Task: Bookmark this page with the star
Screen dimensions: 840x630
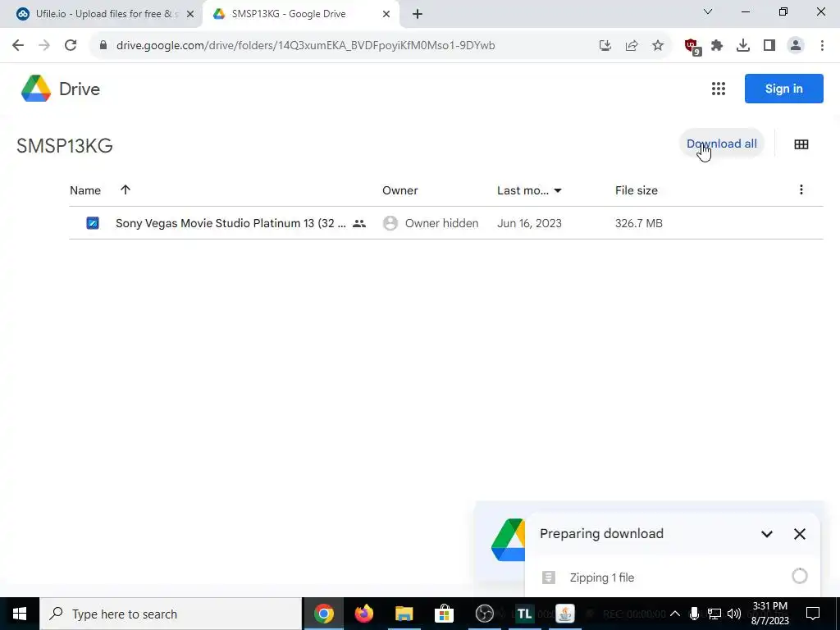Action: coord(658,46)
